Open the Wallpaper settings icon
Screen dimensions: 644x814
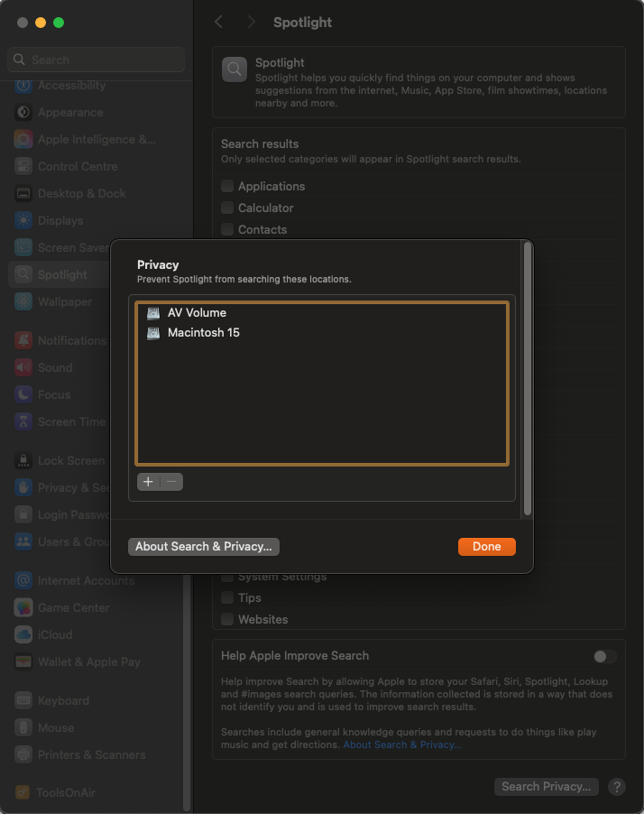coord(23,301)
